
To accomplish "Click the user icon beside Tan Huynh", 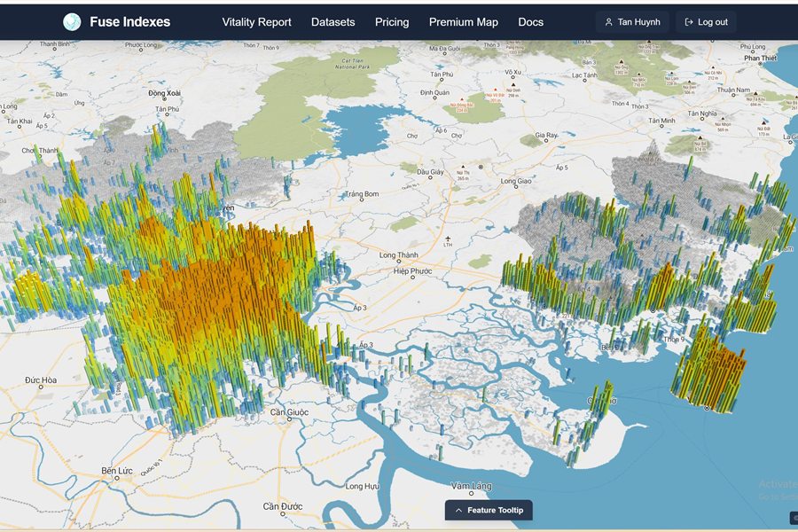I will click(608, 22).
